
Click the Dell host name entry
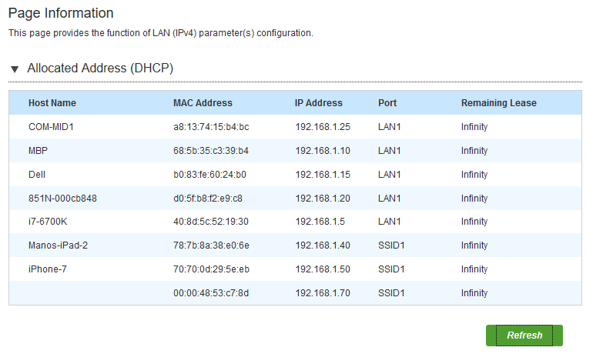[x=37, y=174]
